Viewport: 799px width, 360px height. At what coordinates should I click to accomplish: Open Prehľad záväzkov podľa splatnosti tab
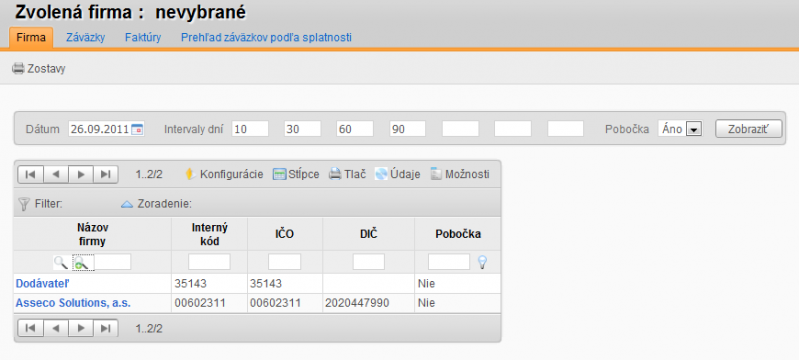point(267,38)
